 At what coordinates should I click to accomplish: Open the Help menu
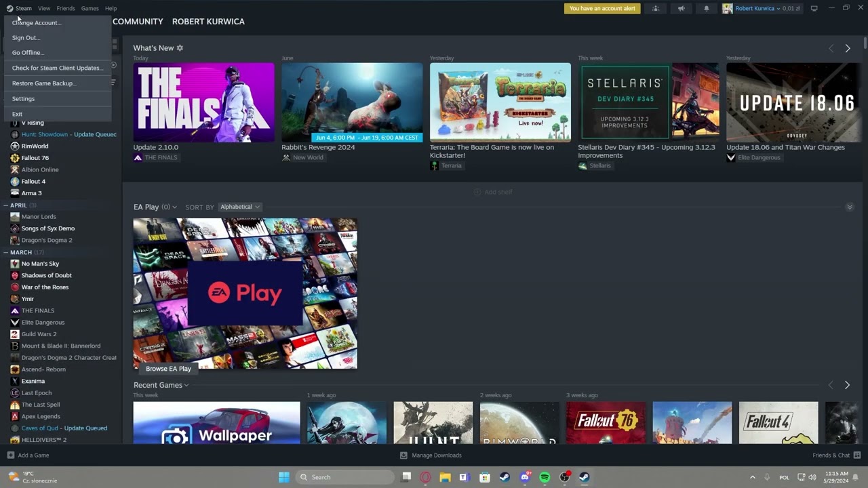point(111,8)
